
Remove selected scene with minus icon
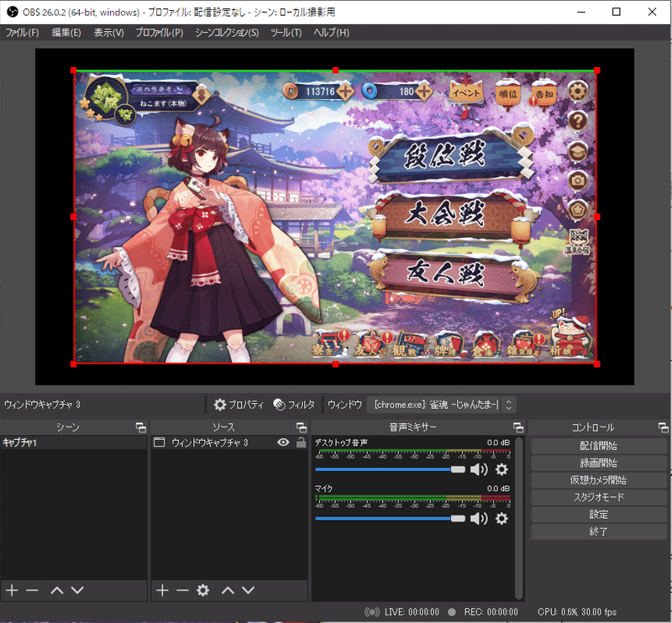click(x=32, y=590)
